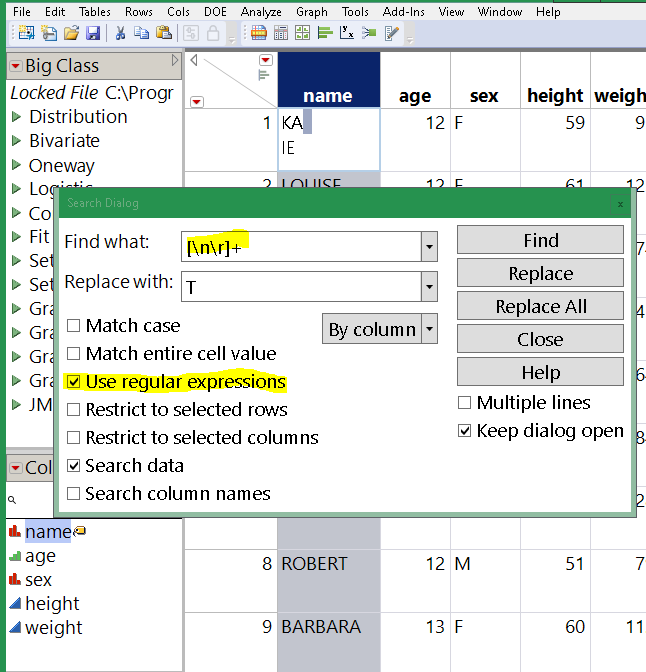Viewport: 646px width, 672px height.
Task: Click the Replace All button
Action: coord(540,306)
